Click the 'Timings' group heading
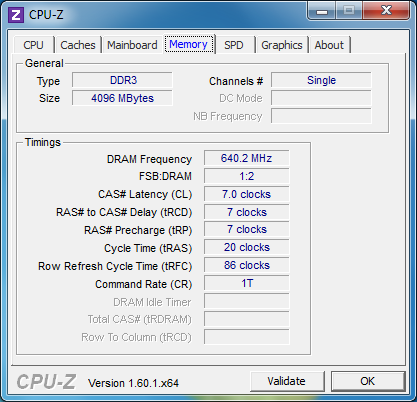417x402 pixels. coord(43,142)
